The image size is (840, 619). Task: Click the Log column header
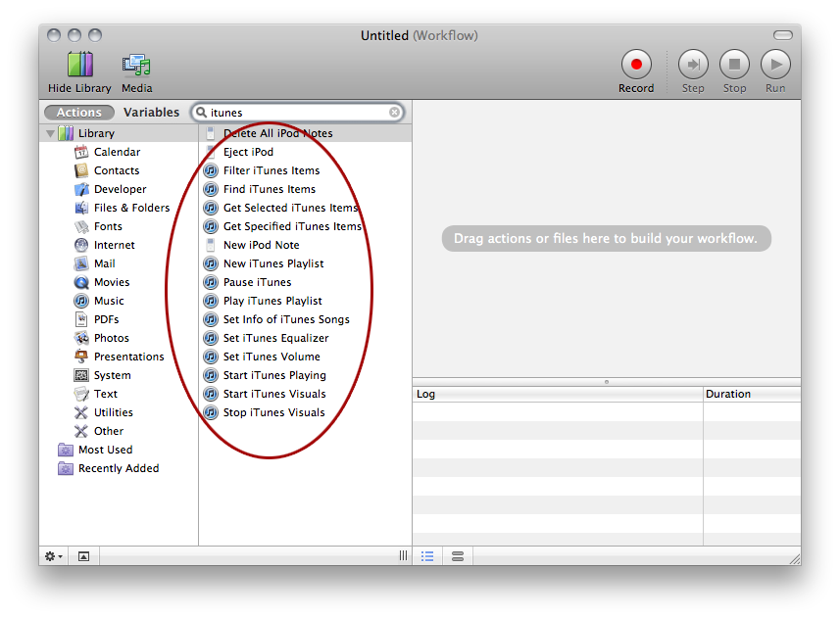click(558, 394)
